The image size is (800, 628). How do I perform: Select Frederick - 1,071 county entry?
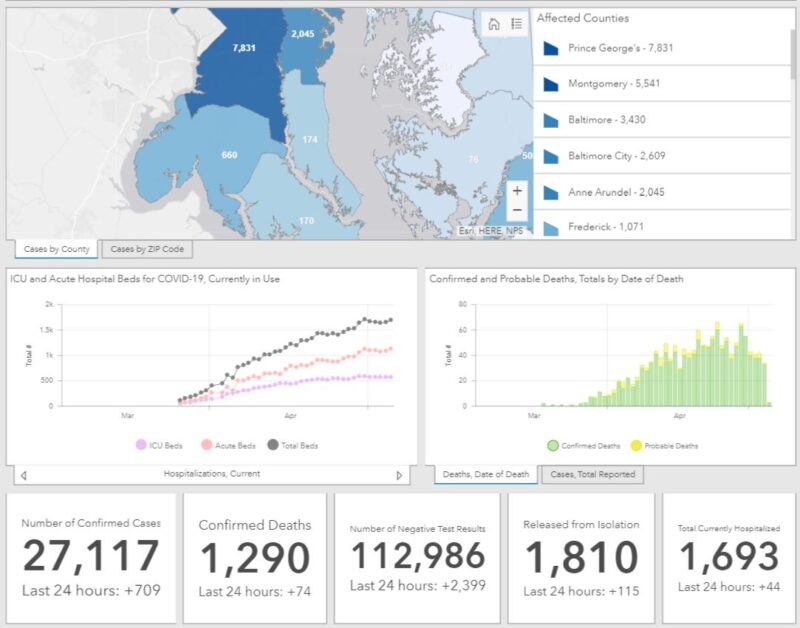tap(605, 227)
